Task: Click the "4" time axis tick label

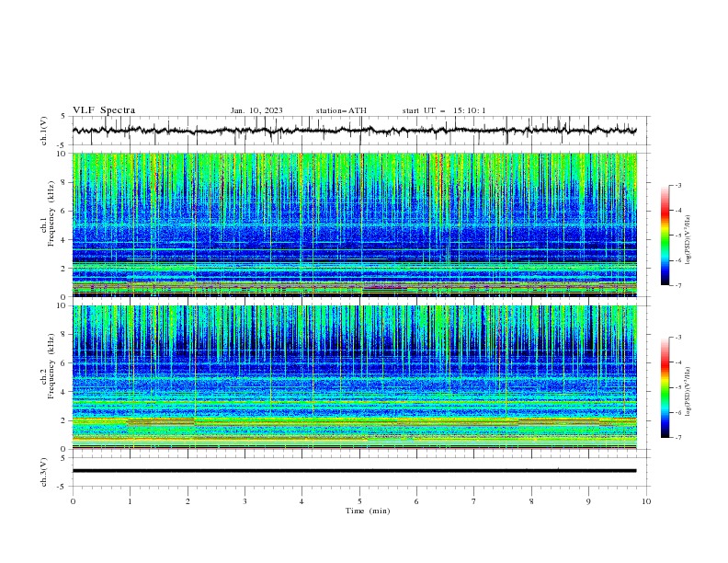Action: 301,501
